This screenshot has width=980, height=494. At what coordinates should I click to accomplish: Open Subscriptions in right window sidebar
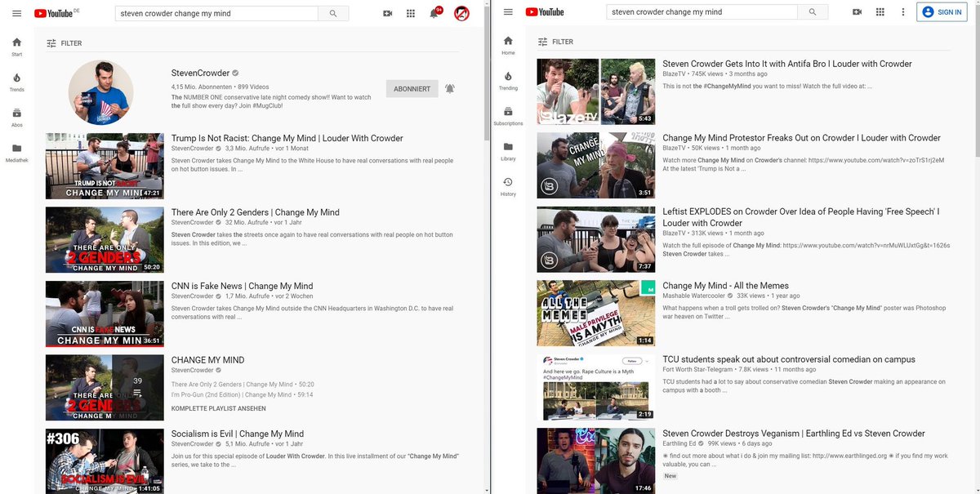[x=508, y=116]
